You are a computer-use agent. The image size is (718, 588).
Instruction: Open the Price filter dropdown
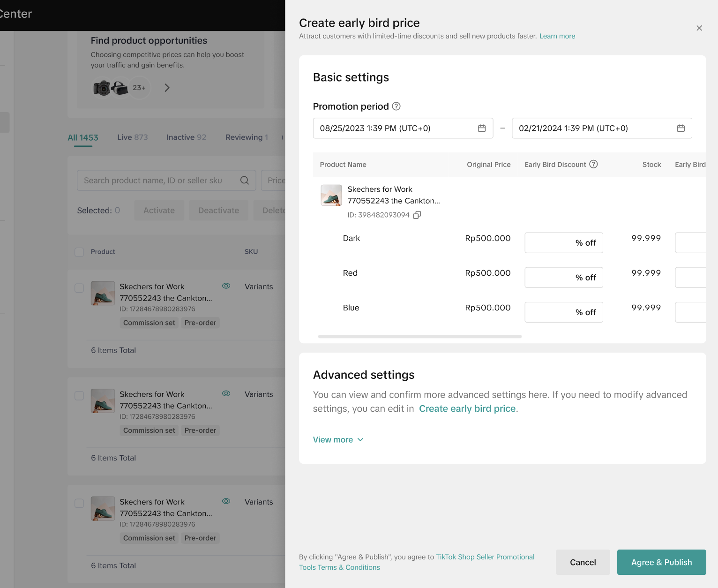pyautogui.click(x=275, y=181)
